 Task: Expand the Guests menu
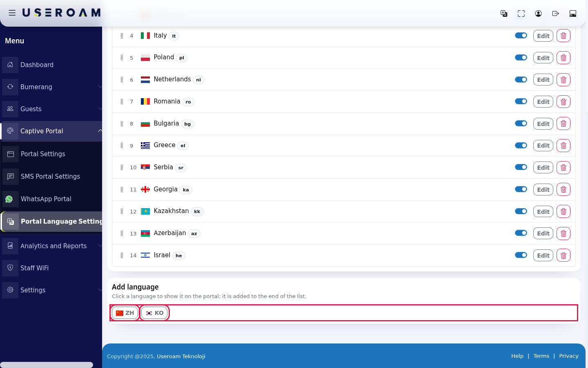[x=51, y=109]
